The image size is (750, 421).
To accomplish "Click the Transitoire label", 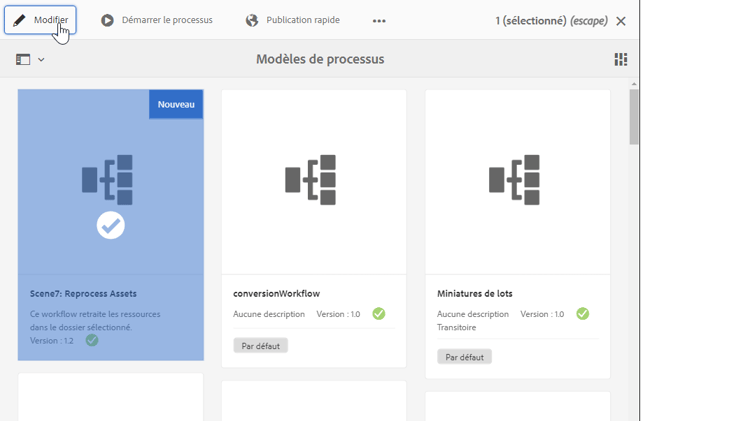I will (456, 327).
